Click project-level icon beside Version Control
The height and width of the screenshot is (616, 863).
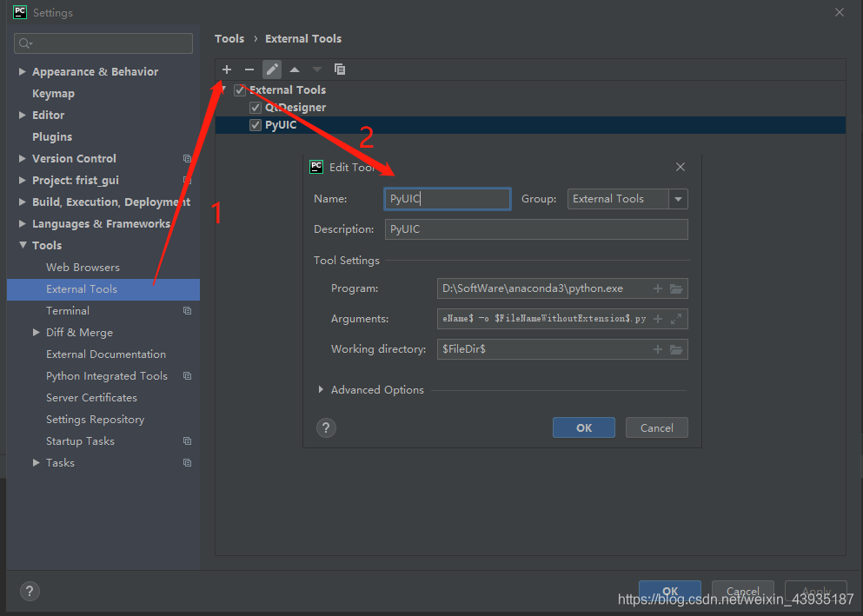pyautogui.click(x=187, y=159)
